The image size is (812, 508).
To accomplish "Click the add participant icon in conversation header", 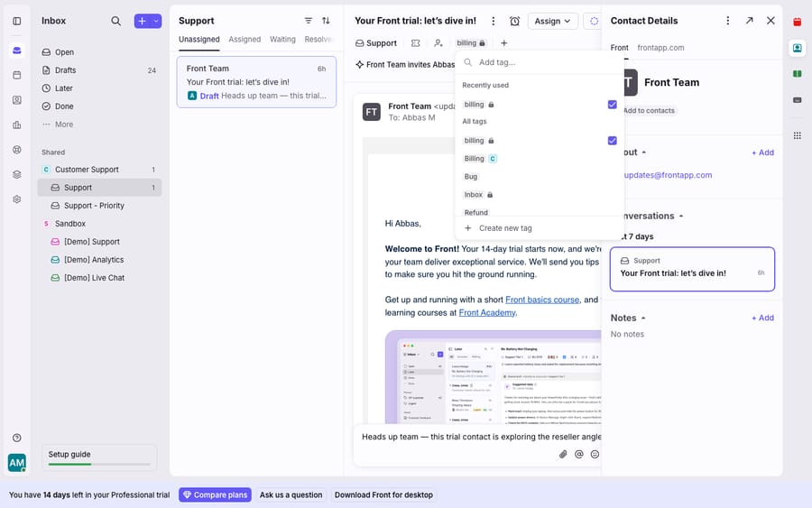I will [x=438, y=43].
